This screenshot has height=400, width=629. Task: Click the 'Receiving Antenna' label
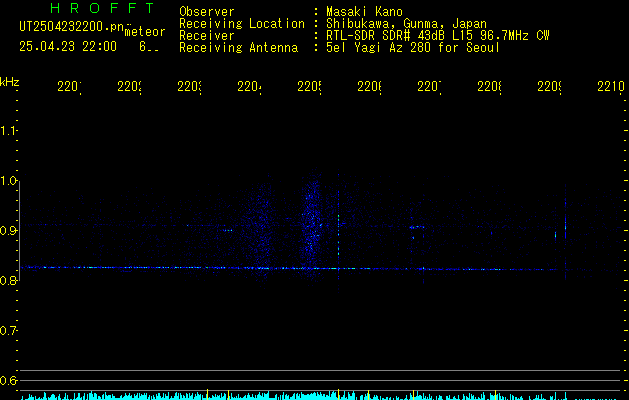(x=239, y=48)
